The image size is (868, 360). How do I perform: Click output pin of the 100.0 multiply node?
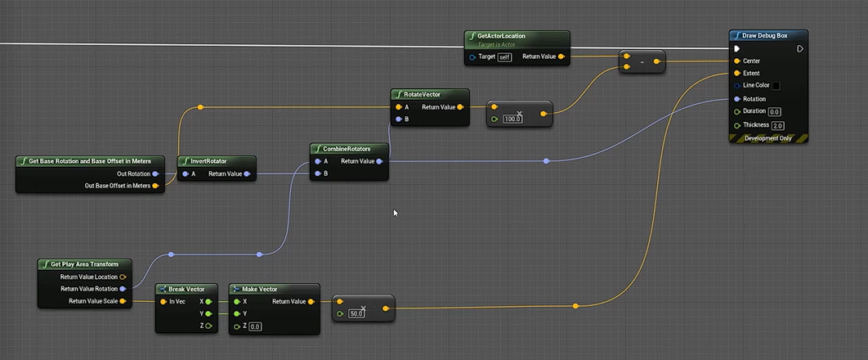[x=543, y=114]
